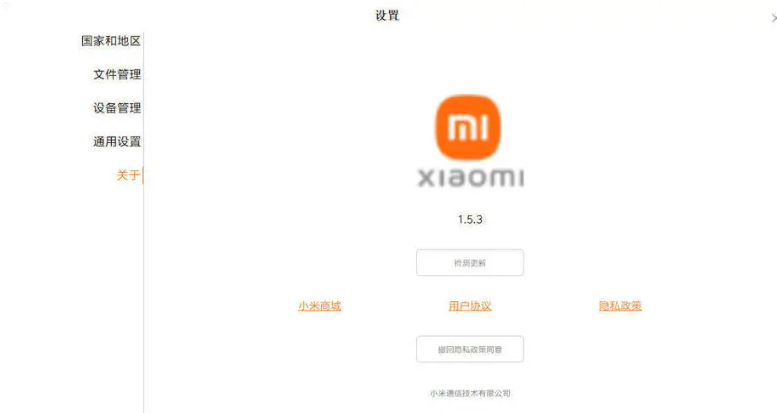The height and width of the screenshot is (413, 777).
Task: Click the vertical sidebar divider line
Action: (x=144, y=297)
